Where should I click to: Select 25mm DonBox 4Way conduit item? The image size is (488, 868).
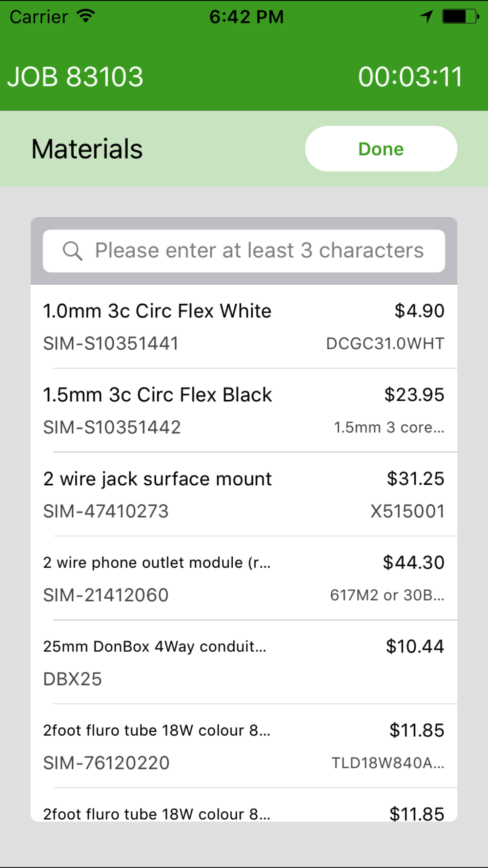[x=244, y=662]
